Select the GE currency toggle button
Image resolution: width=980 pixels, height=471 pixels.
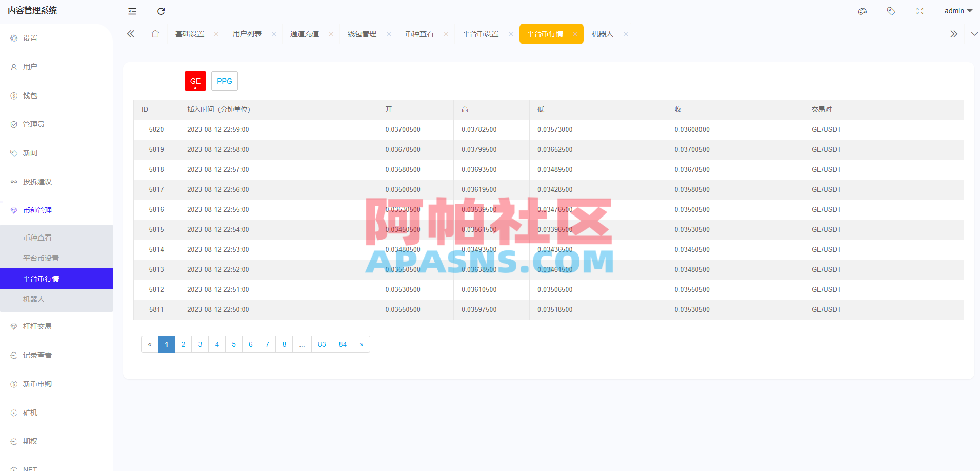point(195,81)
